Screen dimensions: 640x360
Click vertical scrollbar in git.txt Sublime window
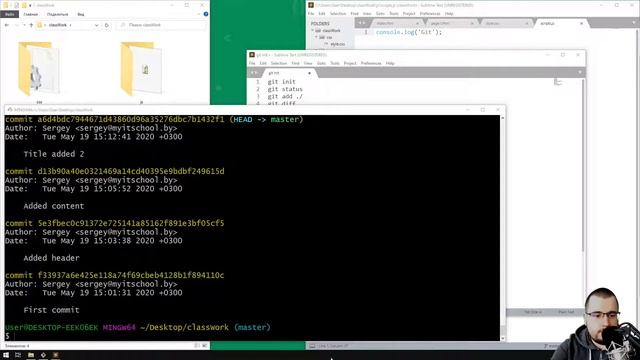[x=583, y=165]
